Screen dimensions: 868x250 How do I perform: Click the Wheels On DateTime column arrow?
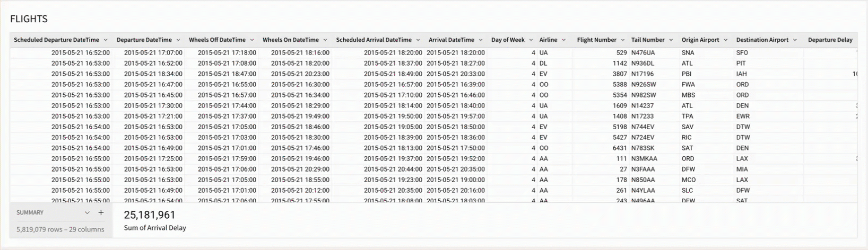click(x=325, y=40)
